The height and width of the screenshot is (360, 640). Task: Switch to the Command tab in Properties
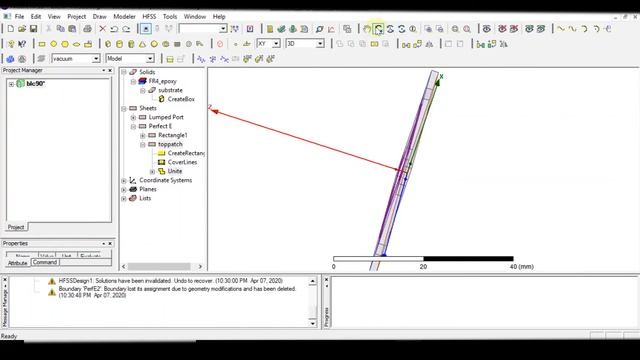coord(45,262)
